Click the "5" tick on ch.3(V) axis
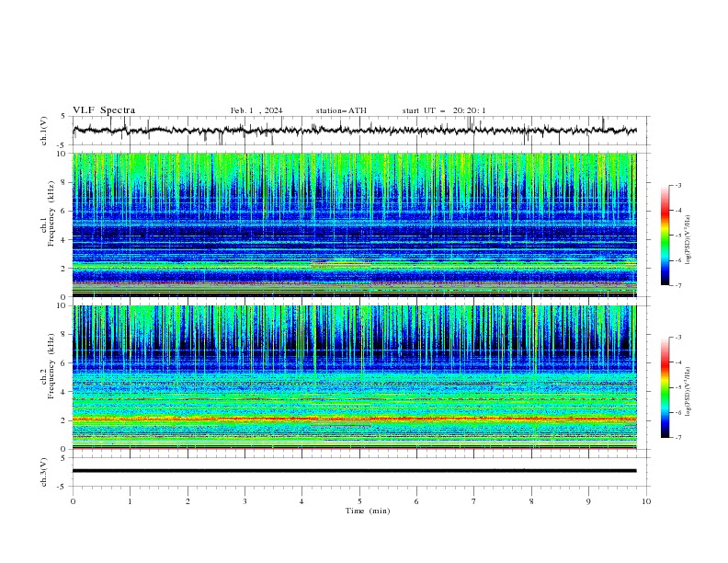Screen dimensions: 728x563 tap(63, 457)
